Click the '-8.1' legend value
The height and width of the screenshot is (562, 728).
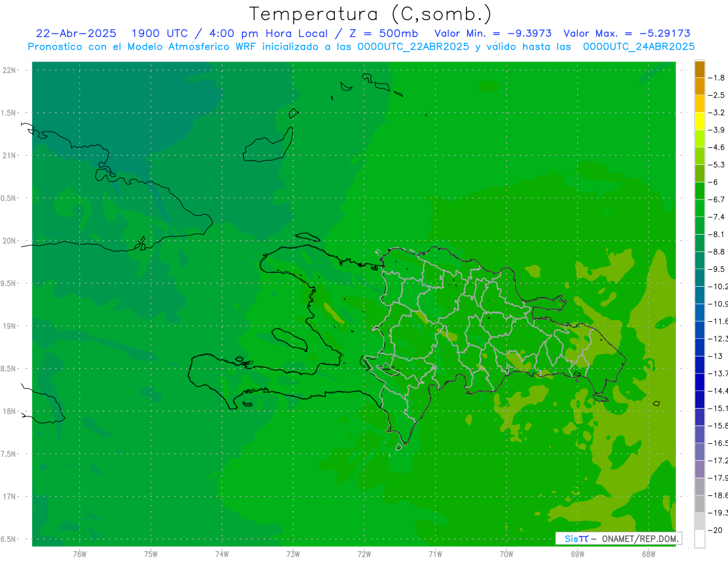(717, 234)
